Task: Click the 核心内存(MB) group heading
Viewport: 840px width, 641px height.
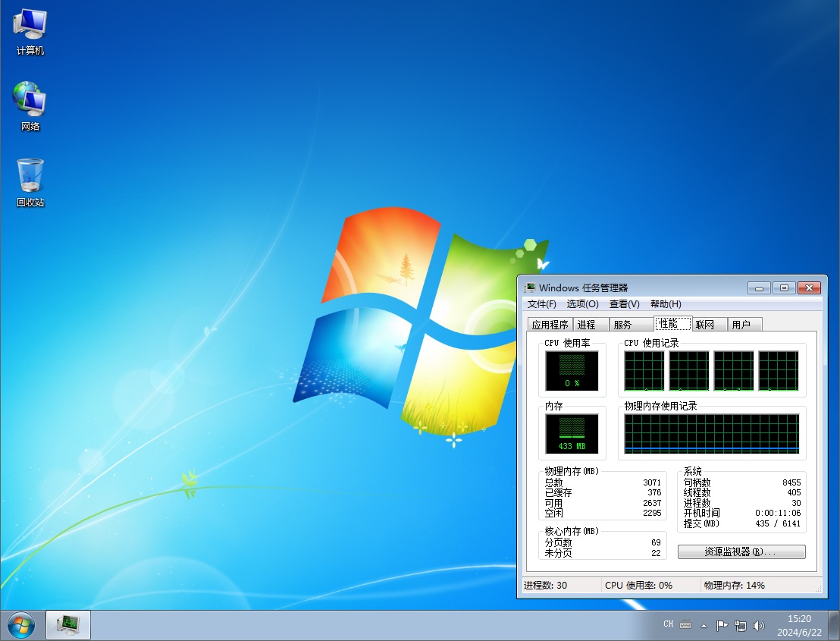Action: pos(571,531)
